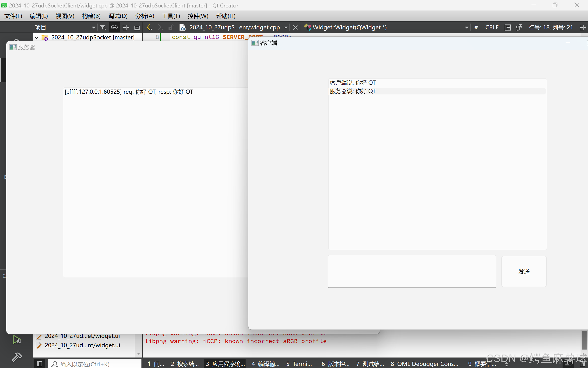Click the application output vertical scrollbar thumb
The width and height of the screenshot is (588, 368).
[584, 340]
